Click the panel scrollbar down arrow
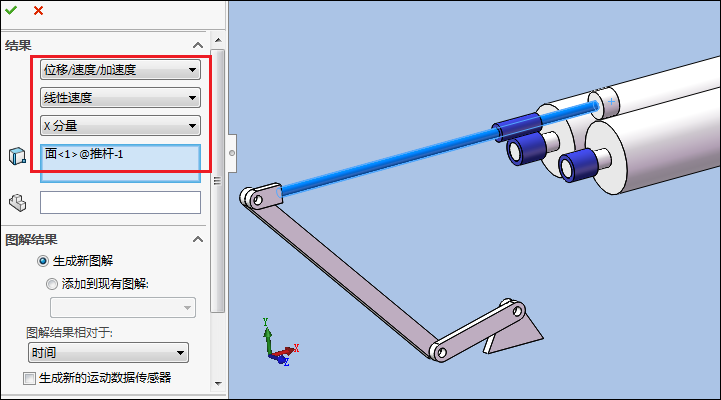721x400 pixels. point(218,383)
